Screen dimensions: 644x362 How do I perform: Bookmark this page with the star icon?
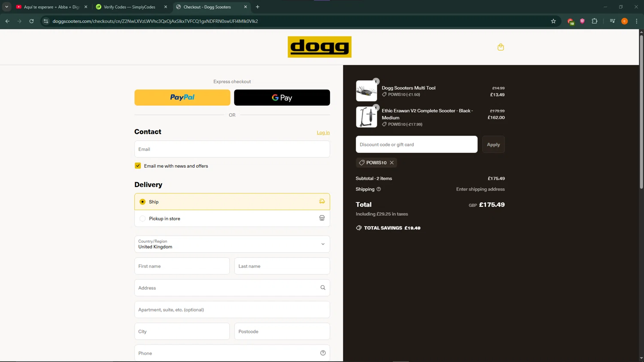pyautogui.click(x=553, y=21)
